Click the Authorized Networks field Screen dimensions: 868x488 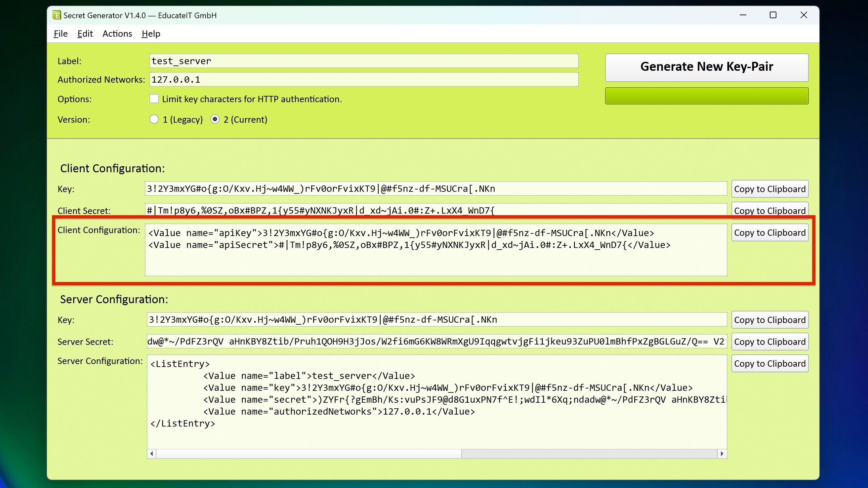pyautogui.click(x=364, y=80)
